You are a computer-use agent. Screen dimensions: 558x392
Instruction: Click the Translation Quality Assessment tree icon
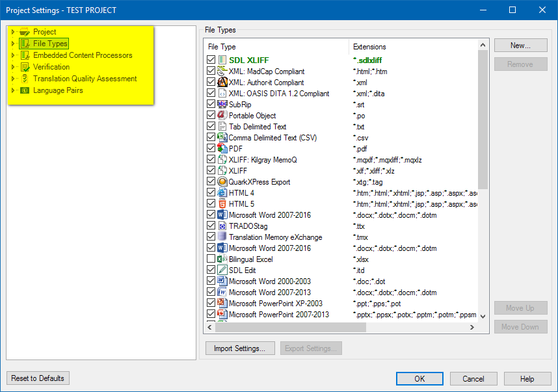[25, 79]
